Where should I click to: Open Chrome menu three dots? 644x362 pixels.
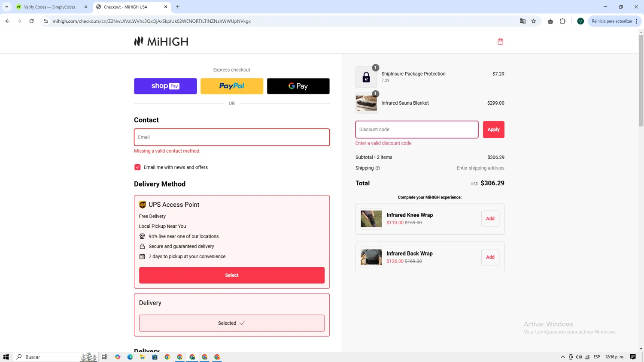637,21
